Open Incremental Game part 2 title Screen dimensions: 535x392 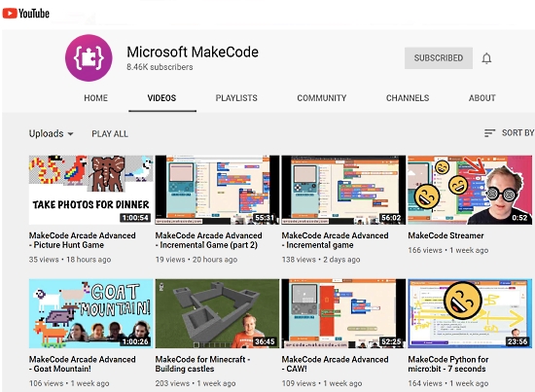click(208, 240)
